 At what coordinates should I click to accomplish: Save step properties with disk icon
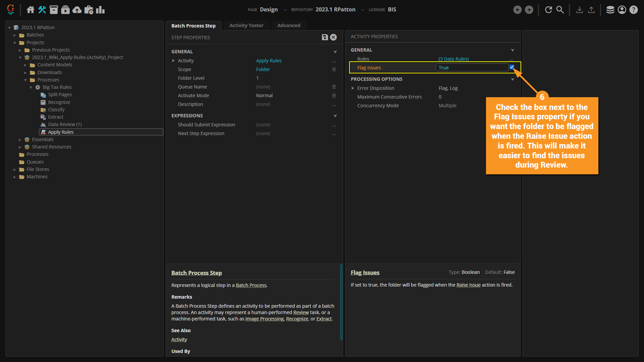(x=325, y=37)
